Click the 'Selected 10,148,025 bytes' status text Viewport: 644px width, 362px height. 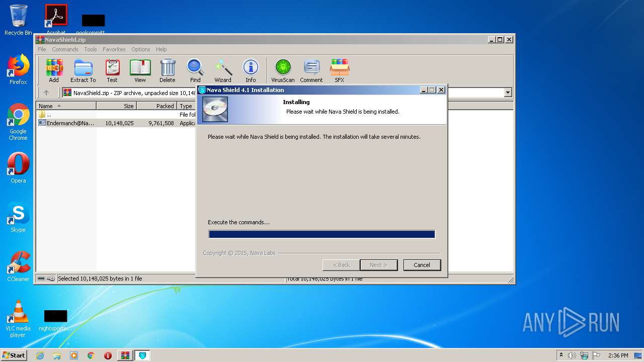coord(100,279)
